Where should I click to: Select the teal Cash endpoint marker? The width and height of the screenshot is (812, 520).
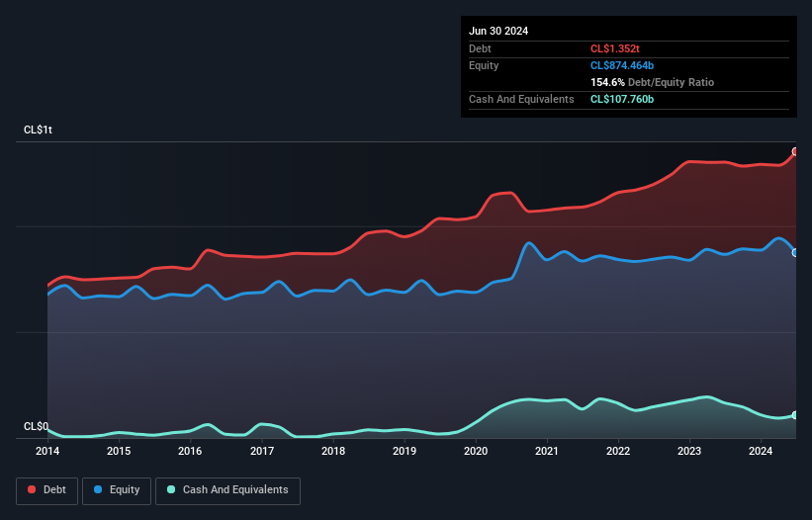click(x=795, y=415)
